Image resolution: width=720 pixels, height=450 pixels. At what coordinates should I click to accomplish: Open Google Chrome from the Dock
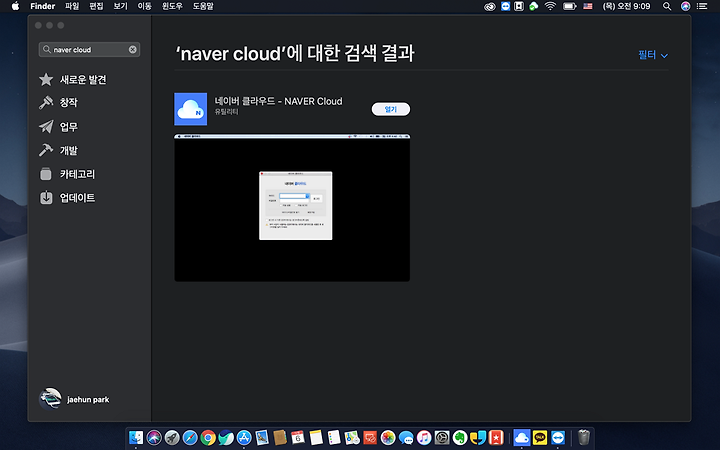pyautogui.click(x=208, y=438)
